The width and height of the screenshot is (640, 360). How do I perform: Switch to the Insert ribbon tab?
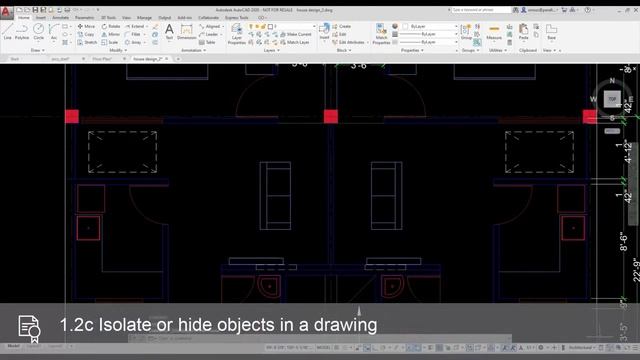pos(41,18)
